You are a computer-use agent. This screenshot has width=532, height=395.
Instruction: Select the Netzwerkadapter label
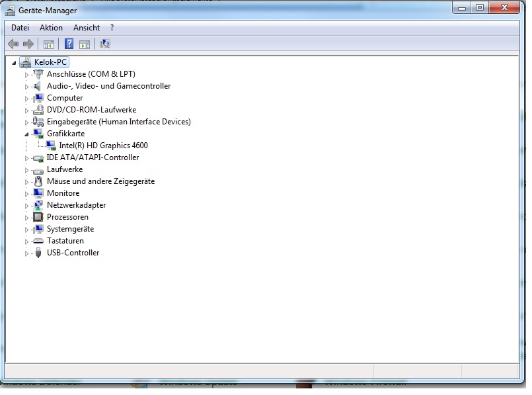coord(77,205)
